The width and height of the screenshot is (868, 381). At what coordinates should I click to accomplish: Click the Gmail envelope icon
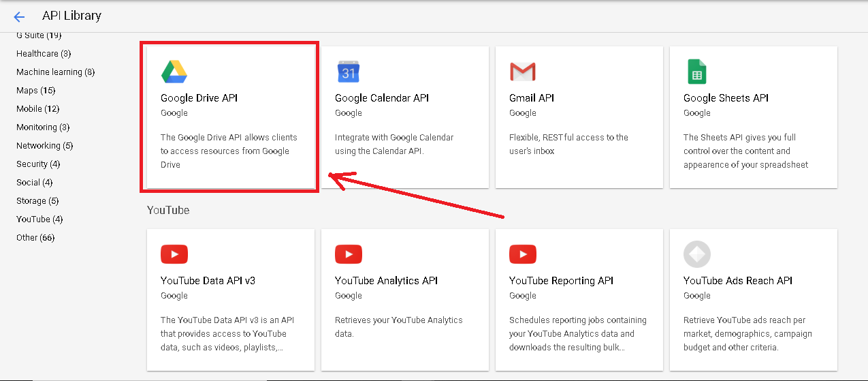point(523,72)
